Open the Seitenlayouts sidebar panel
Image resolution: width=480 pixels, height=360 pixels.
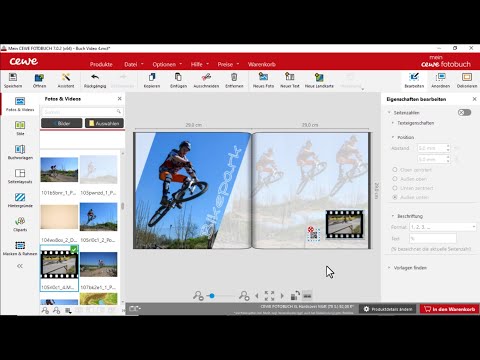20,176
